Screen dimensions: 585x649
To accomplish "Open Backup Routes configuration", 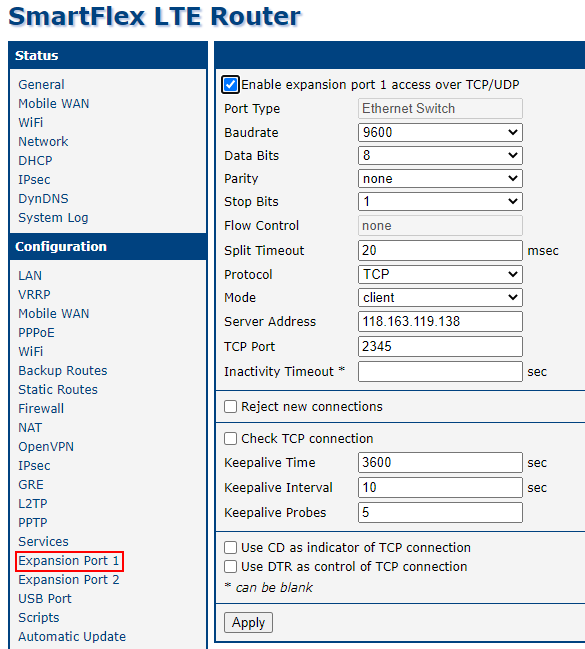I will pyautogui.click(x=63, y=371).
